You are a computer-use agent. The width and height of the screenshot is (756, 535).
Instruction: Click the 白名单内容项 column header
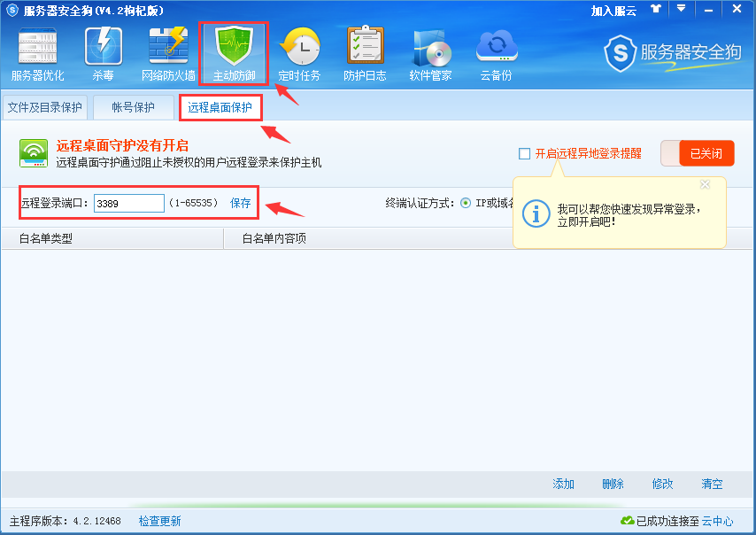(274, 239)
